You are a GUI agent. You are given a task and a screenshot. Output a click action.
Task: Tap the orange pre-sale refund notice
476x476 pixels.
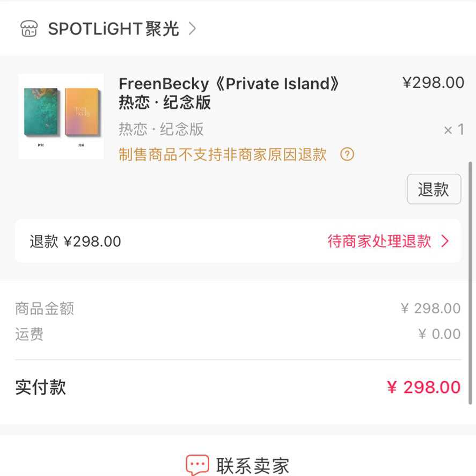tap(223, 155)
